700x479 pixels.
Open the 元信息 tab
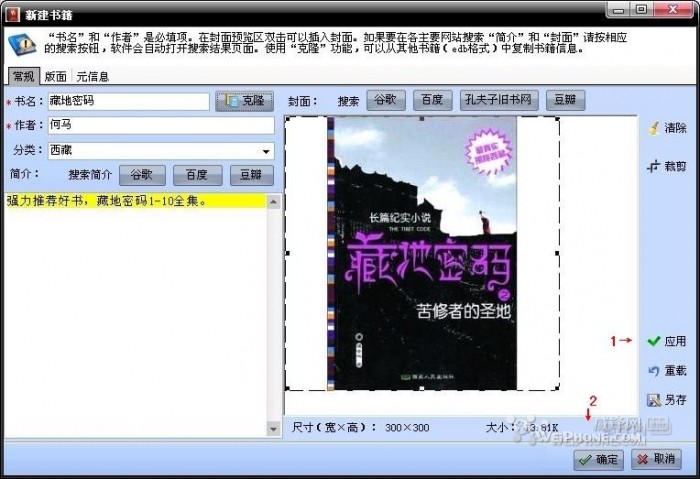[92, 77]
